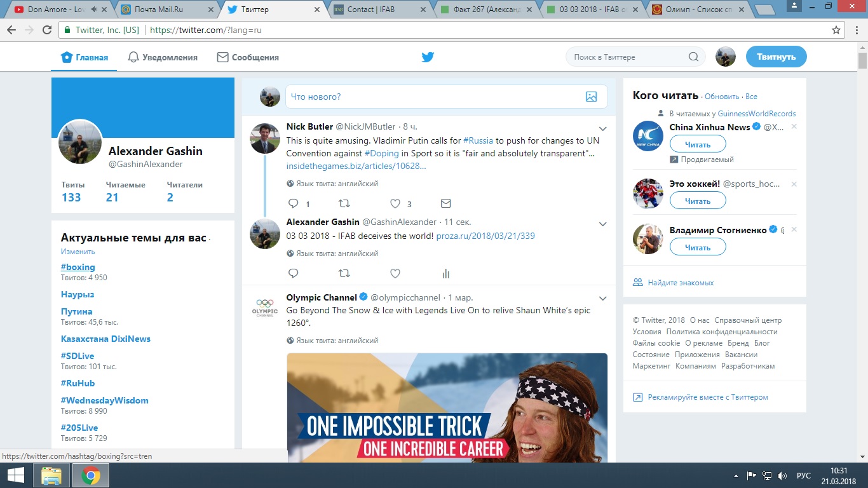Click Chrome icon in taskbar
This screenshot has height=488, width=868.
click(x=90, y=475)
